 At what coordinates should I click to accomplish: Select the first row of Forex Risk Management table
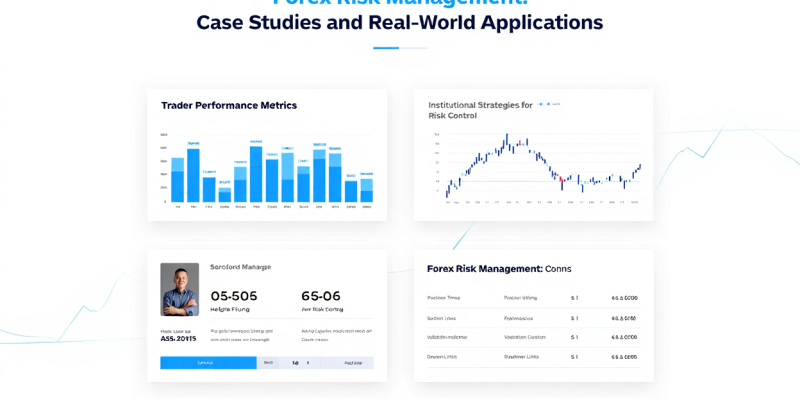(x=533, y=298)
